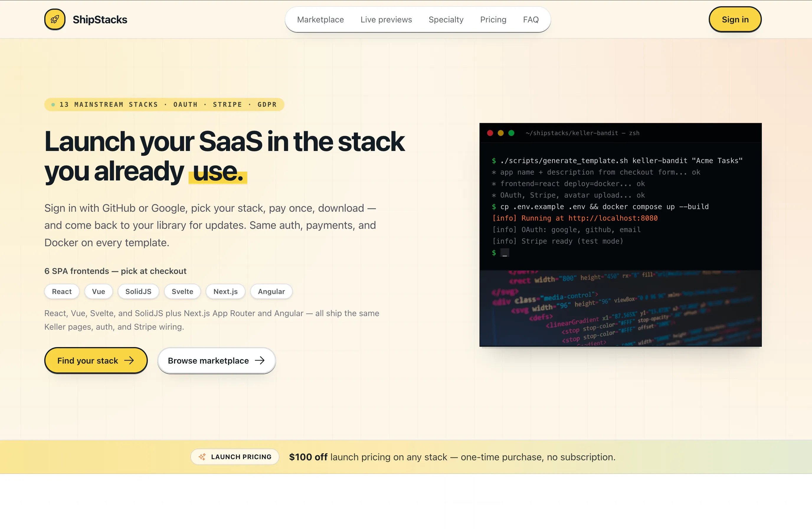Click '[info] Stripe ready (test mode)' line
Screen dimensions: 812x529
coord(557,241)
